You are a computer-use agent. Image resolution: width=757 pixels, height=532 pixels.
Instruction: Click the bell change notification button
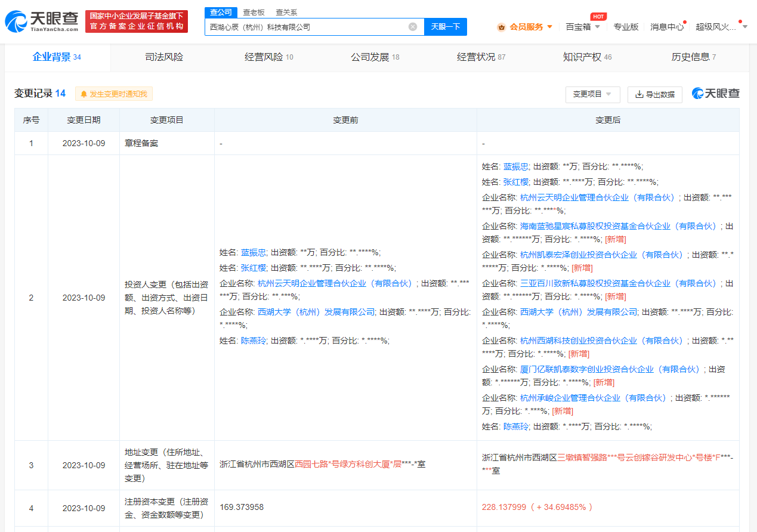point(114,94)
